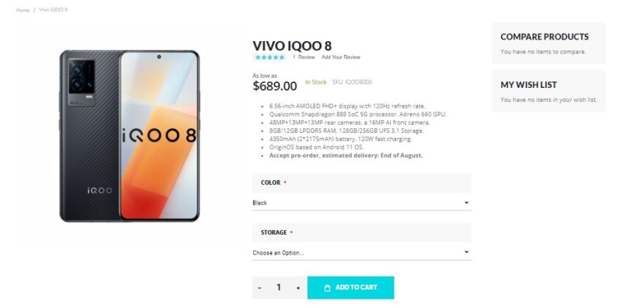Viewport: 644px width, 308px height.
Task: Click the five-star rating icons
Action: point(270,57)
